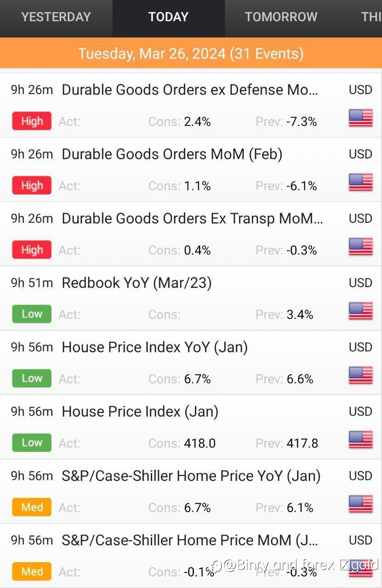Tap the US flag in the Redbook YoY row
The width and height of the screenshot is (382, 588).
click(x=360, y=311)
